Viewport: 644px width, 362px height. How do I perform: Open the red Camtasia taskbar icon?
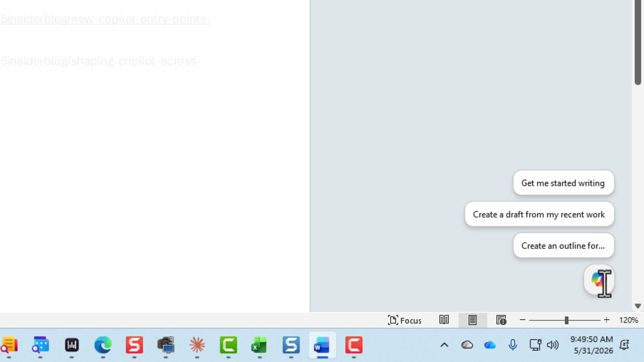tap(354, 345)
